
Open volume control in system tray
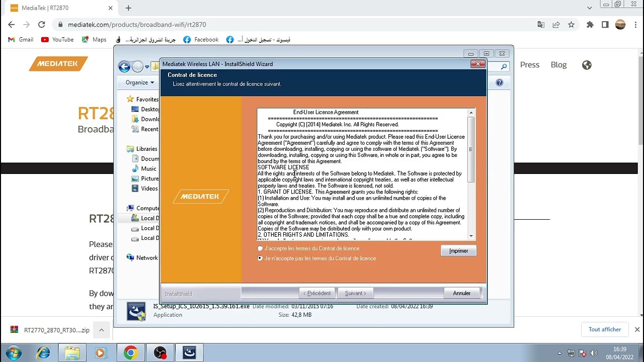594,353
